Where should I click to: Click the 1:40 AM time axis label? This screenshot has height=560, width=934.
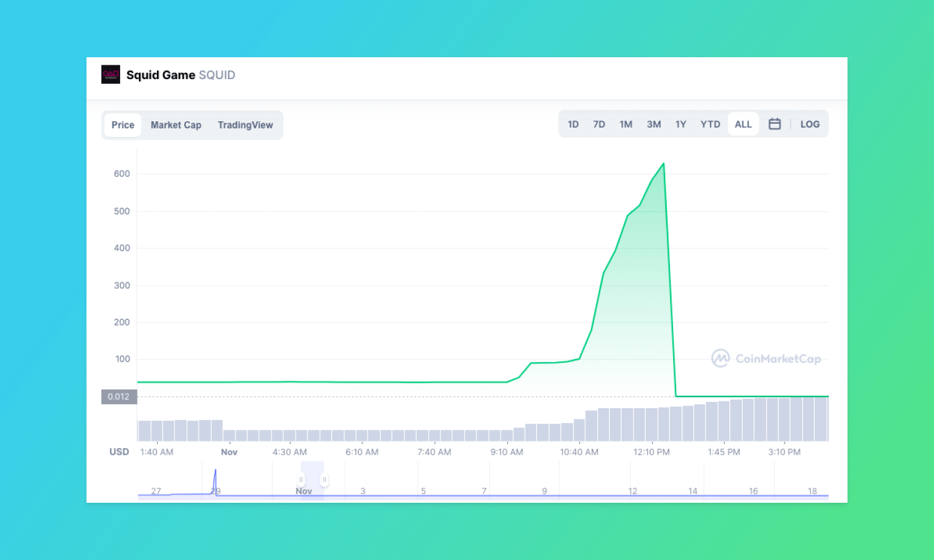point(157,452)
